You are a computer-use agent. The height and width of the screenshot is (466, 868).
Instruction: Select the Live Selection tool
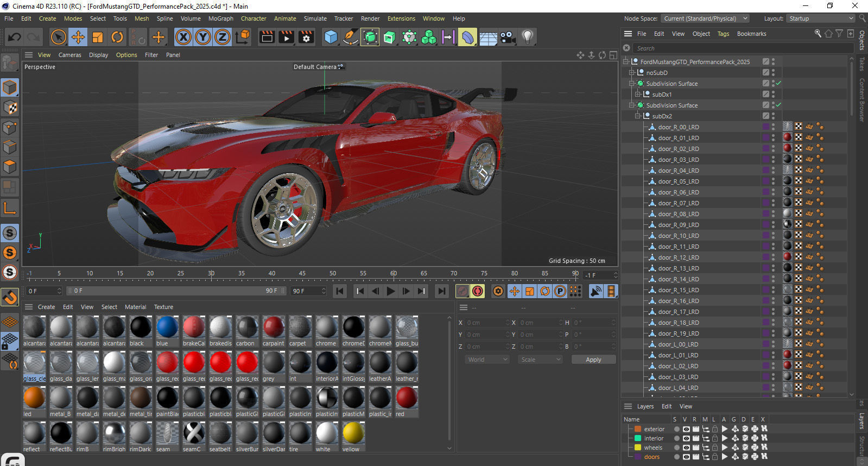tap(58, 37)
